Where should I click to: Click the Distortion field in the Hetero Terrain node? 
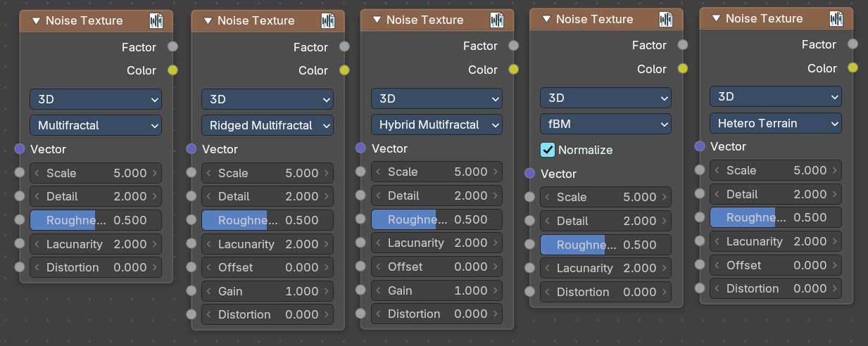[x=776, y=288]
